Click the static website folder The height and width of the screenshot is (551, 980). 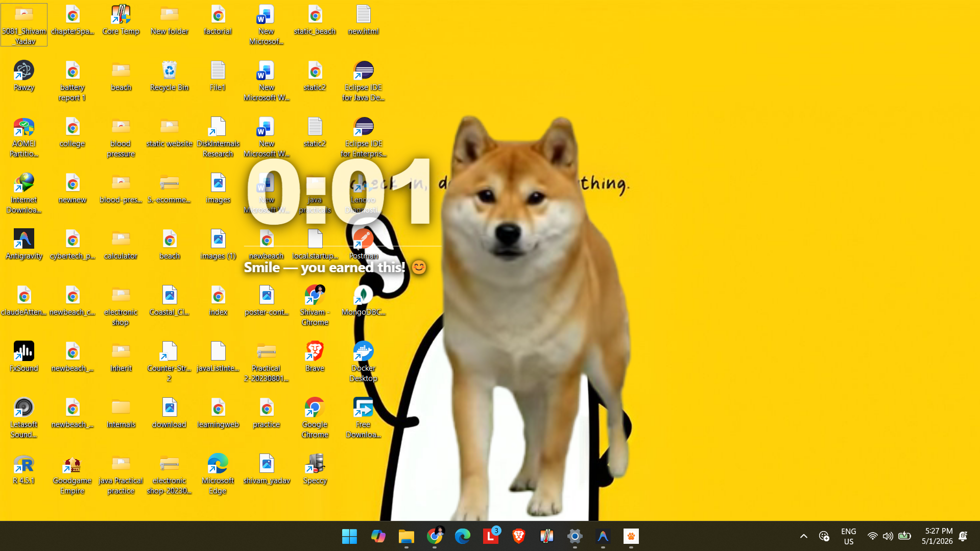(170, 132)
